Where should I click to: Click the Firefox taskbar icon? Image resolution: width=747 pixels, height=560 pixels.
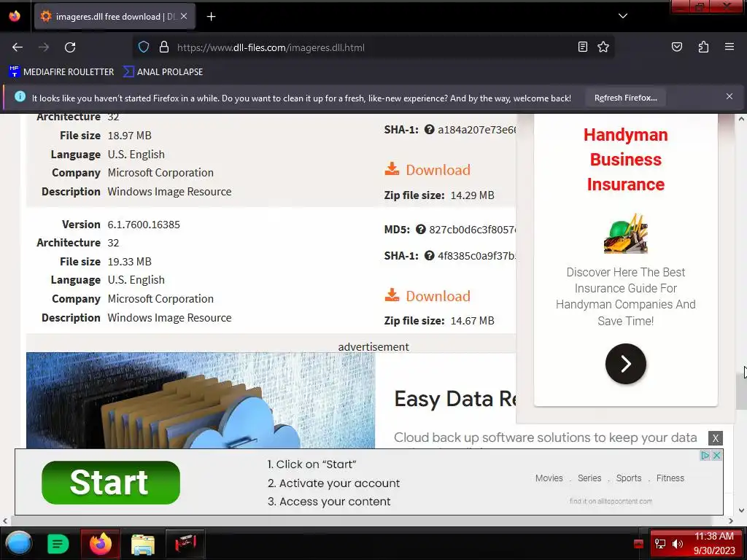pyautogui.click(x=101, y=543)
